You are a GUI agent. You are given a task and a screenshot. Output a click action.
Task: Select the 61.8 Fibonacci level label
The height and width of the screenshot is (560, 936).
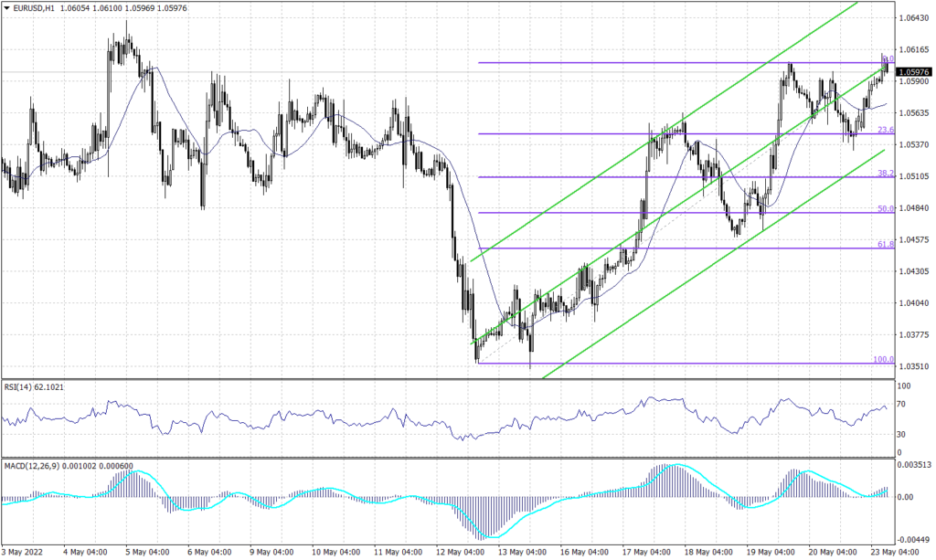pyautogui.click(x=885, y=244)
